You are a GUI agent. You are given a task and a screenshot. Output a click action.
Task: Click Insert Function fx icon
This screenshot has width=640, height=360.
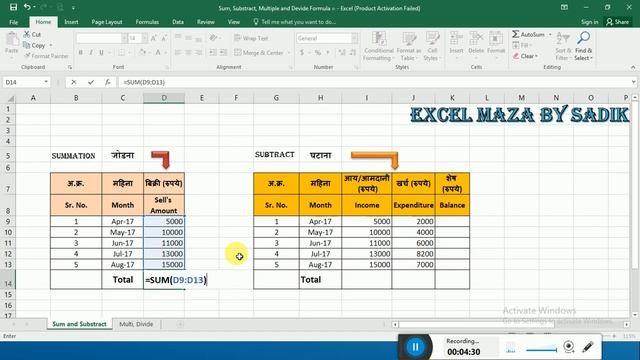pos(107,82)
